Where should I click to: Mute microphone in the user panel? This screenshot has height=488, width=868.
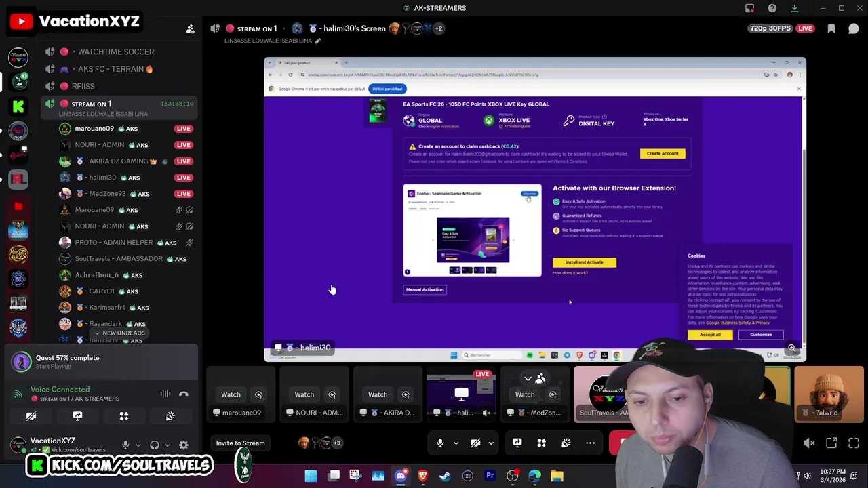tap(125, 445)
